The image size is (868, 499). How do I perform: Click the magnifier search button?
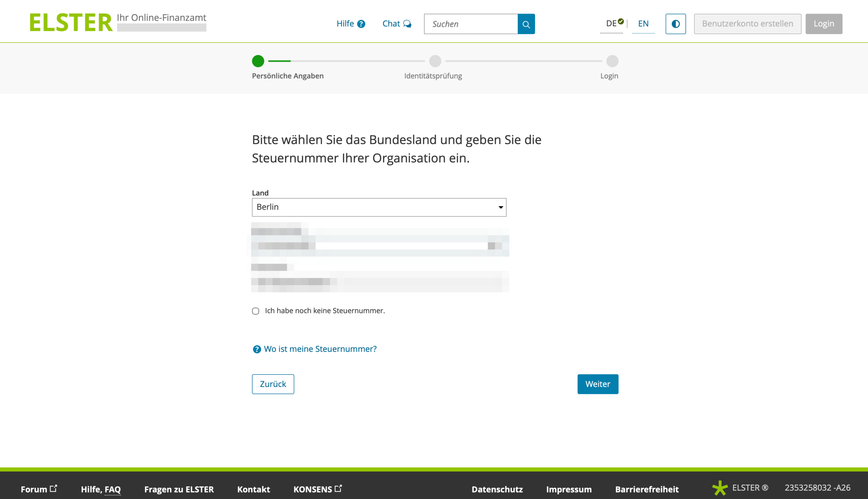(526, 24)
